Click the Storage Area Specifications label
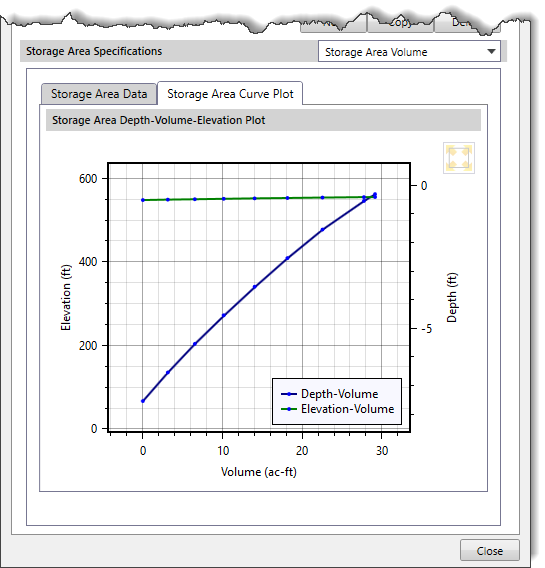This screenshot has width=545, height=568. [x=94, y=51]
